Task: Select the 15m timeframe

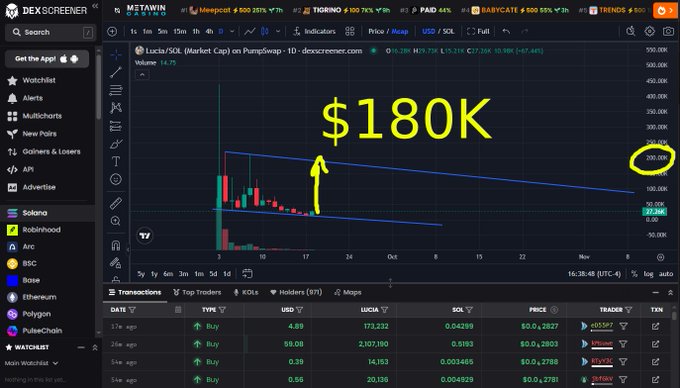Action: [179, 31]
